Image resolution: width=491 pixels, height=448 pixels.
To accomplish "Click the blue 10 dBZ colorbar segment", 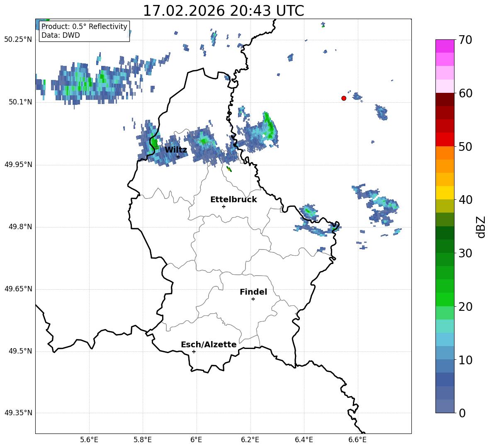I will [x=445, y=353].
